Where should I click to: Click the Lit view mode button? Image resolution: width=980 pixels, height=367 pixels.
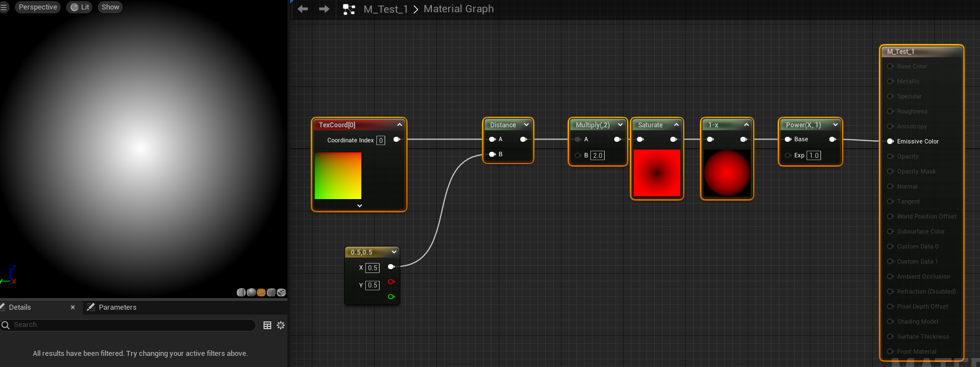coord(79,7)
